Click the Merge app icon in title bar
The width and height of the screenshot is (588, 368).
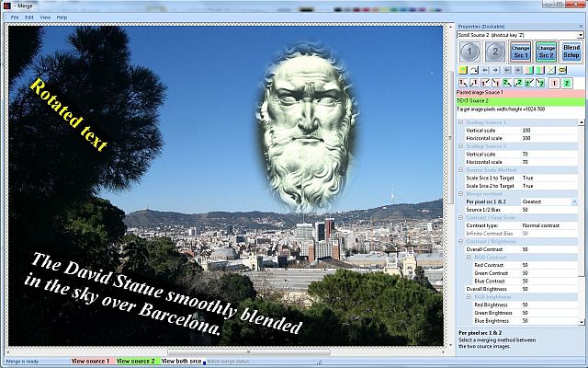click(x=6, y=6)
